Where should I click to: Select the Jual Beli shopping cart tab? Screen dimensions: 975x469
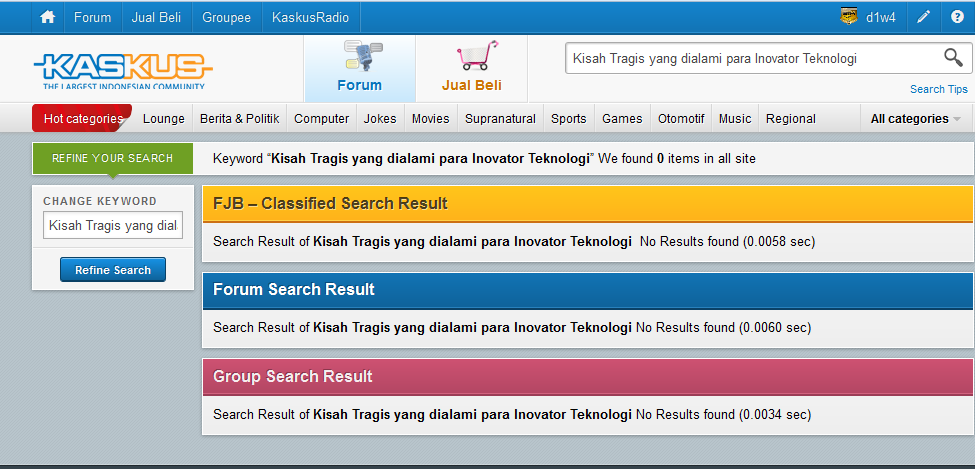click(x=471, y=68)
